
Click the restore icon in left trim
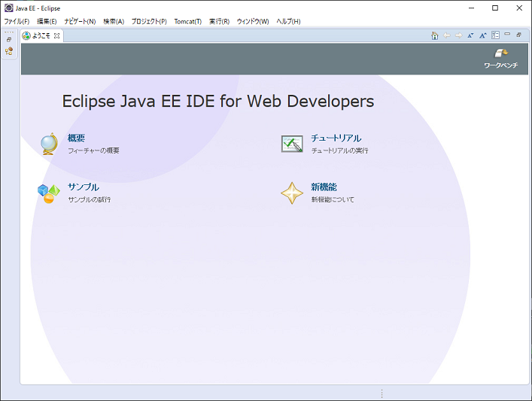tap(9, 40)
